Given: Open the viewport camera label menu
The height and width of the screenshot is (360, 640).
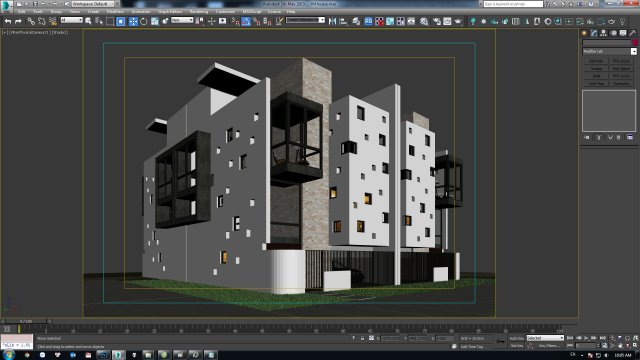Looking at the screenshot, I should pos(29,32).
